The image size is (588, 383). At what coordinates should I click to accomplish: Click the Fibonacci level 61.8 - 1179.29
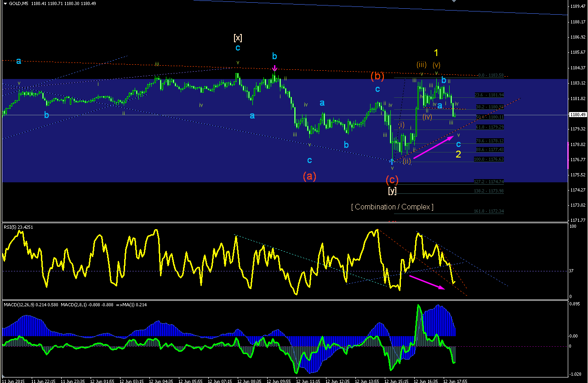tap(489, 127)
